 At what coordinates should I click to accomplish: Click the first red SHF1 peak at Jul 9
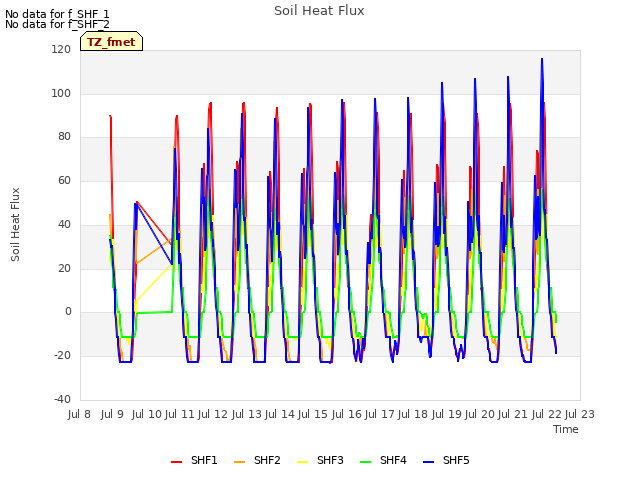[x=110, y=116]
